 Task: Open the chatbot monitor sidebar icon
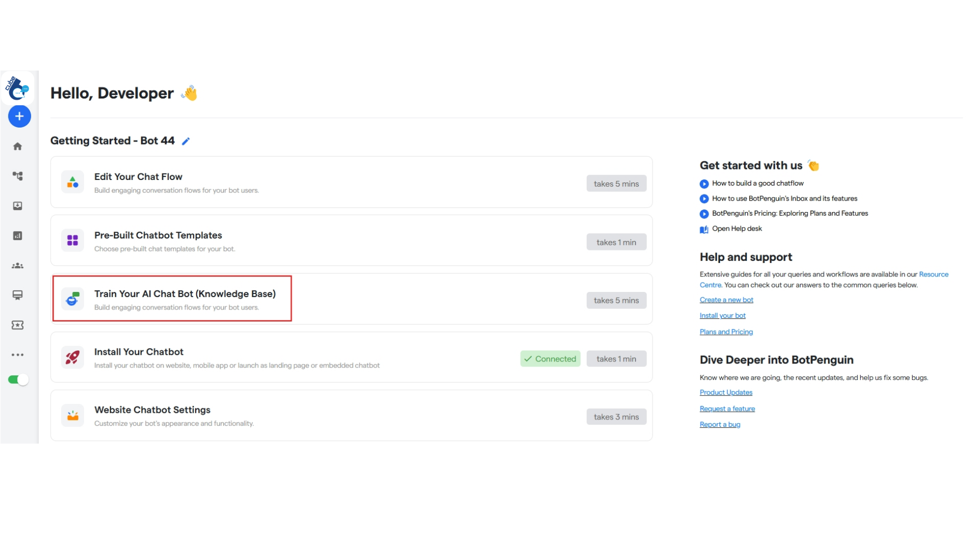point(18,295)
